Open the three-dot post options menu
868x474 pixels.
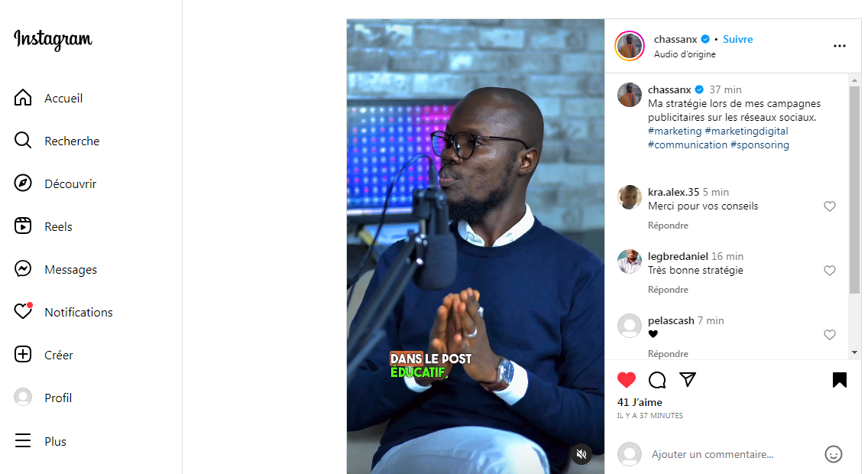click(839, 46)
